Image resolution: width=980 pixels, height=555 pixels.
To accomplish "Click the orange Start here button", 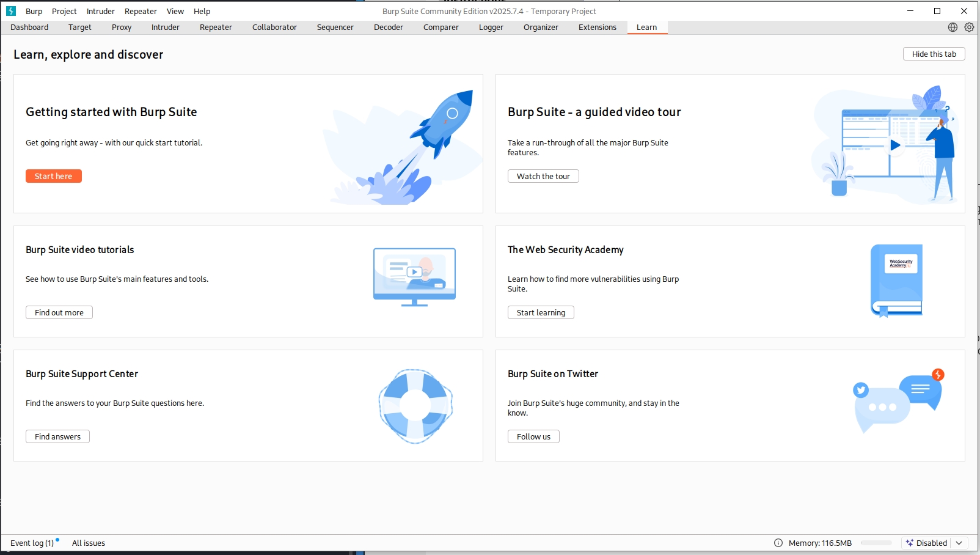I will 54,176.
